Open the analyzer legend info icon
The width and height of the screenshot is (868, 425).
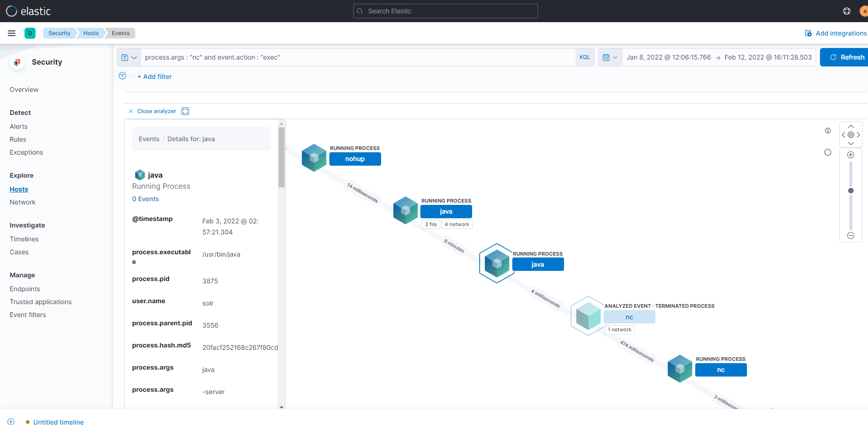click(x=828, y=131)
